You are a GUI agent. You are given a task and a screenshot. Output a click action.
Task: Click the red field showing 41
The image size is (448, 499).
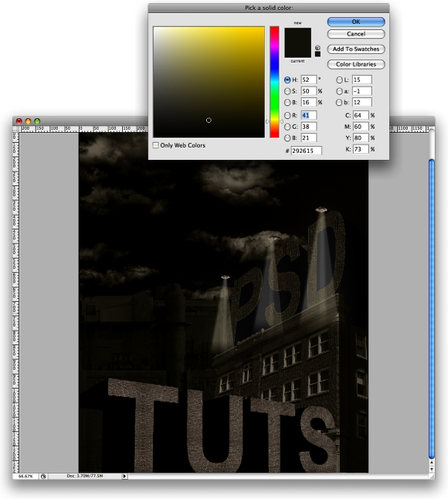[x=309, y=115]
